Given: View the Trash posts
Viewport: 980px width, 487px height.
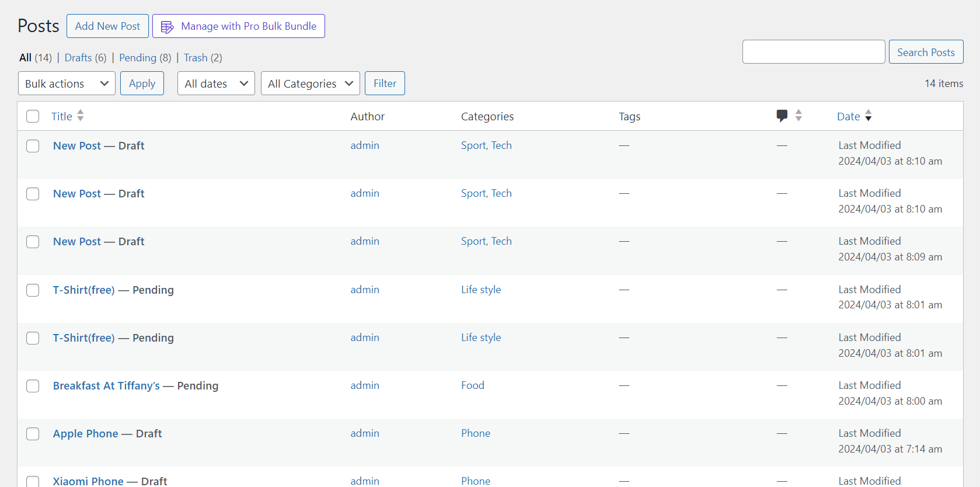Looking at the screenshot, I should pyautogui.click(x=196, y=58).
